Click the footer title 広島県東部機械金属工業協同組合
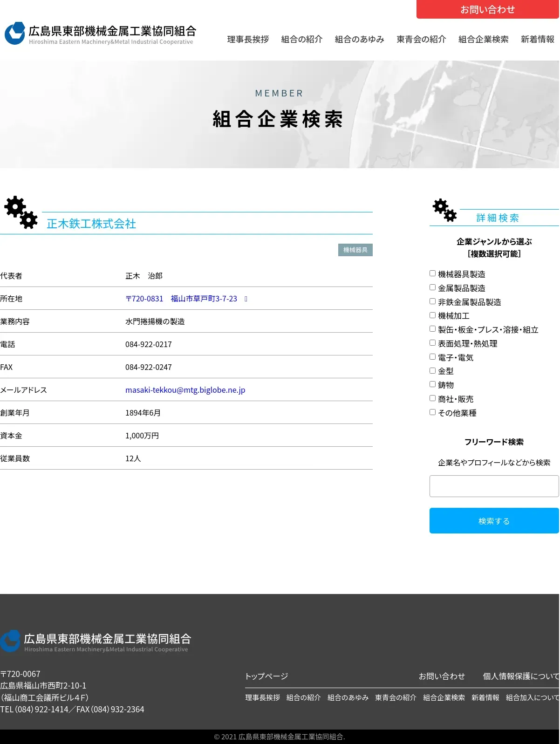Viewport: 560px width, 744px height. pos(108,639)
